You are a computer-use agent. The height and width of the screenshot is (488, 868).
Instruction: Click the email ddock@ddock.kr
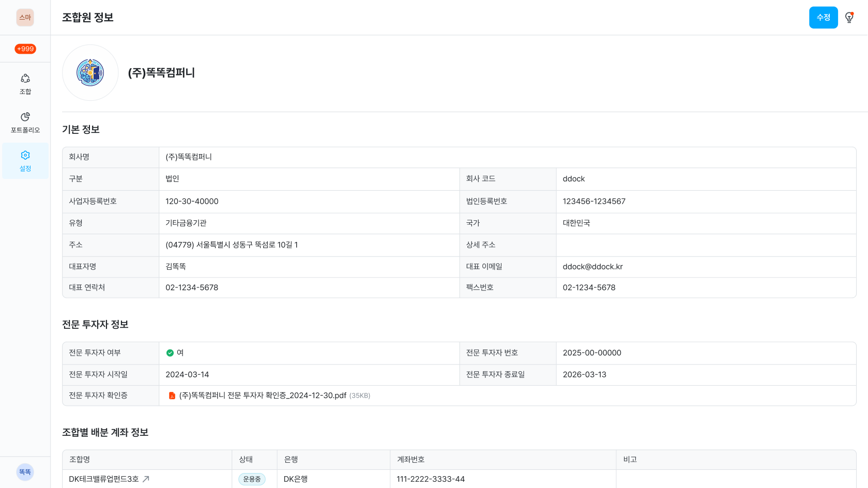click(592, 267)
